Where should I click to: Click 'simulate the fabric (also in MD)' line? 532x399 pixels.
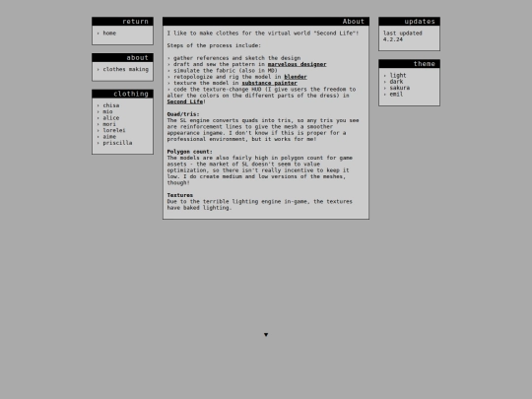[226, 71]
